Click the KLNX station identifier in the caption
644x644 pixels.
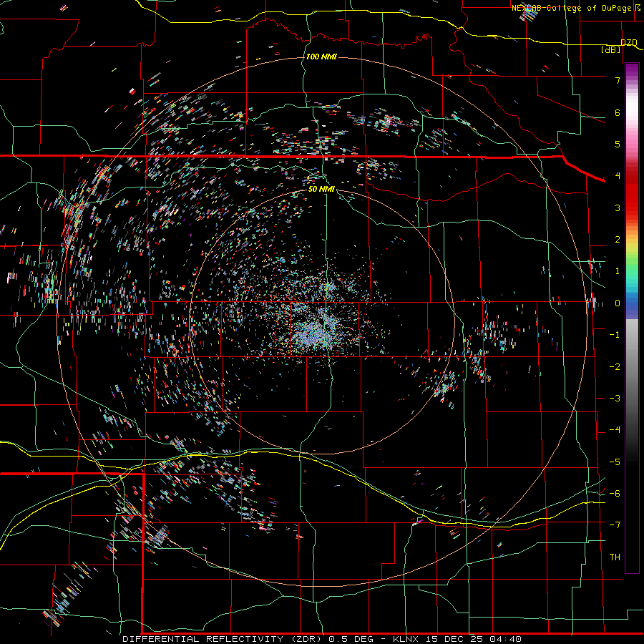pos(405,639)
